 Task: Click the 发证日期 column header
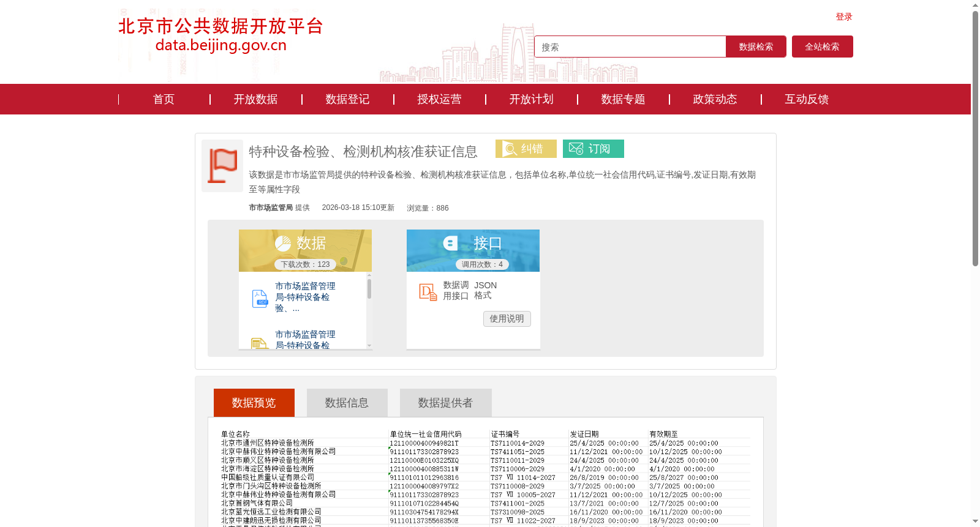(x=584, y=434)
